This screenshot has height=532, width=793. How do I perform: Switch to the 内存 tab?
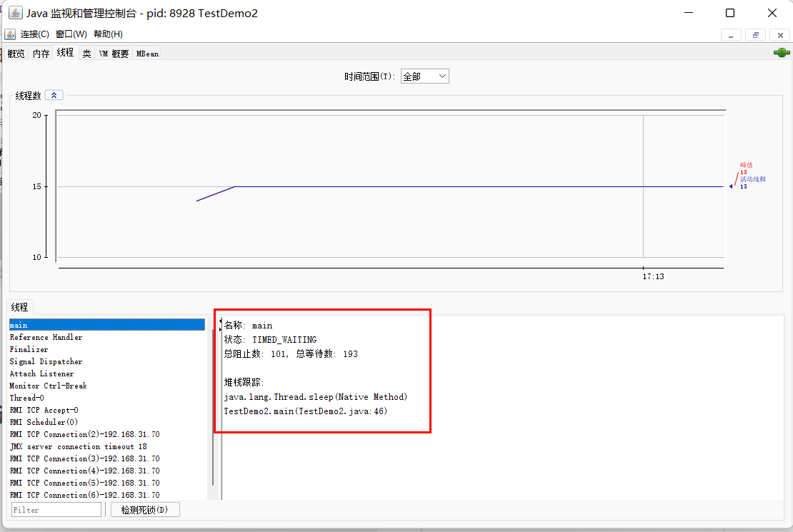click(x=41, y=54)
